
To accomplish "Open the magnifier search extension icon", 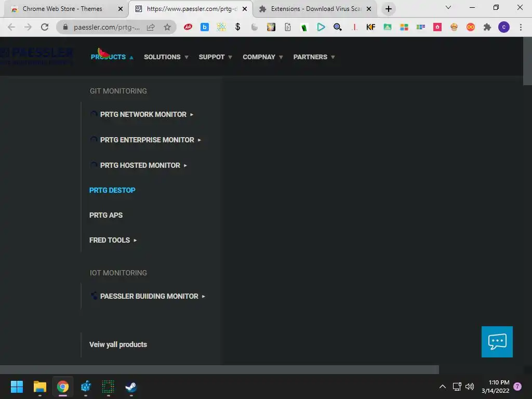I will [x=338, y=27].
